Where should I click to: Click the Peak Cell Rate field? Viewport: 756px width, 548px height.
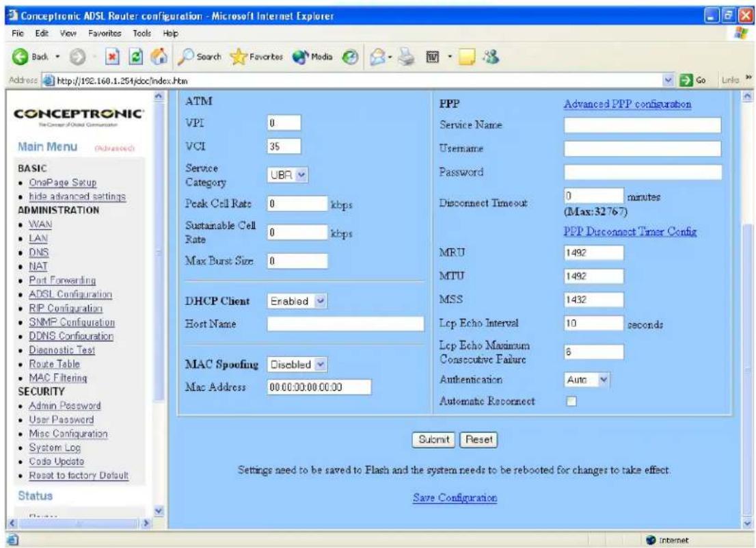tap(297, 204)
